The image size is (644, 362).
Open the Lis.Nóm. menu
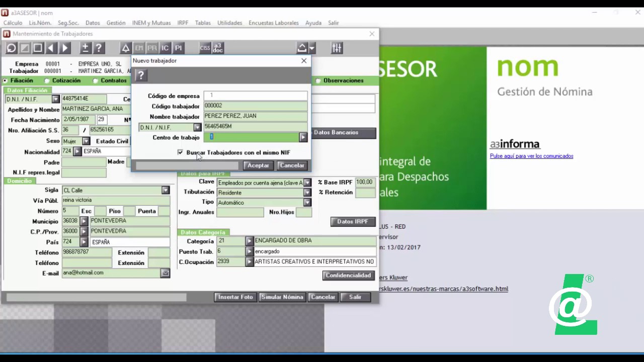(x=40, y=23)
